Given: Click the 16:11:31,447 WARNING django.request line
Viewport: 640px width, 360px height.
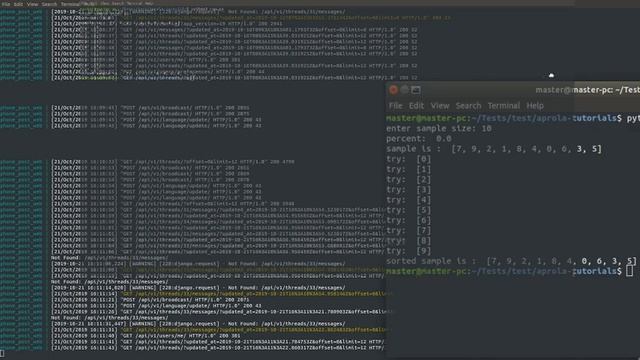Looking at the screenshot, I should point(198,324).
